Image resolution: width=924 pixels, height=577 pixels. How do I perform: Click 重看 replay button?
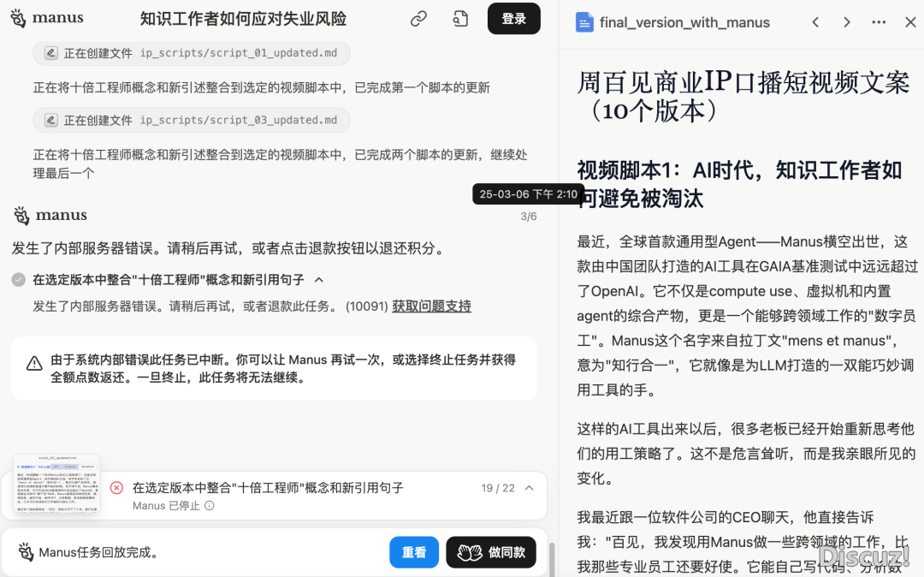click(x=414, y=552)
